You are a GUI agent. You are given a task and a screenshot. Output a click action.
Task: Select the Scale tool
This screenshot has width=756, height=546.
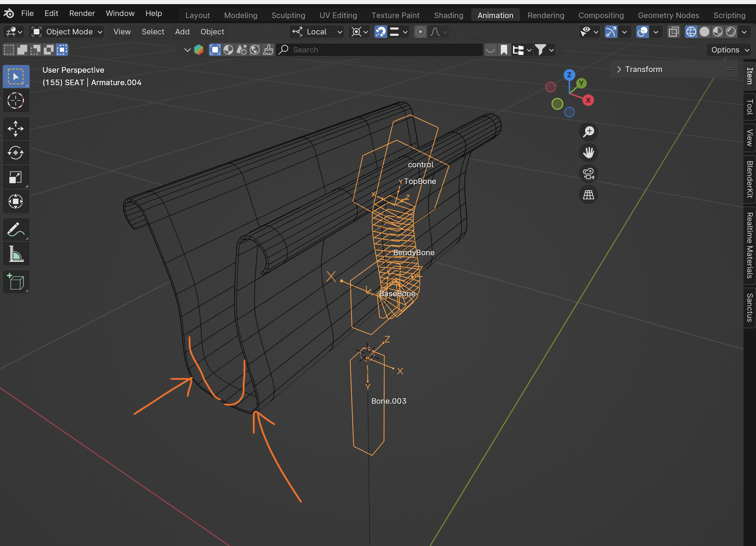(x=16, y=177)
